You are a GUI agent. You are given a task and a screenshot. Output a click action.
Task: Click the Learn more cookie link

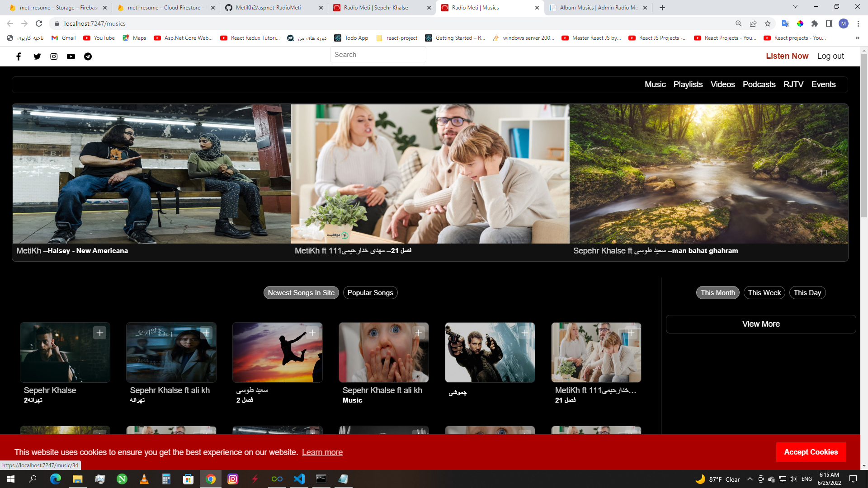[x=322, y=452]
